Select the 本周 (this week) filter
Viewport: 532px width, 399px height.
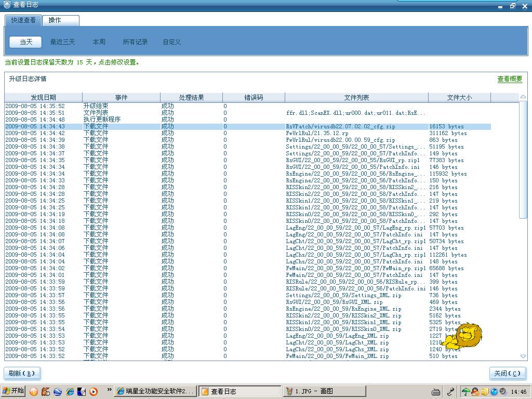pos(99,42)
